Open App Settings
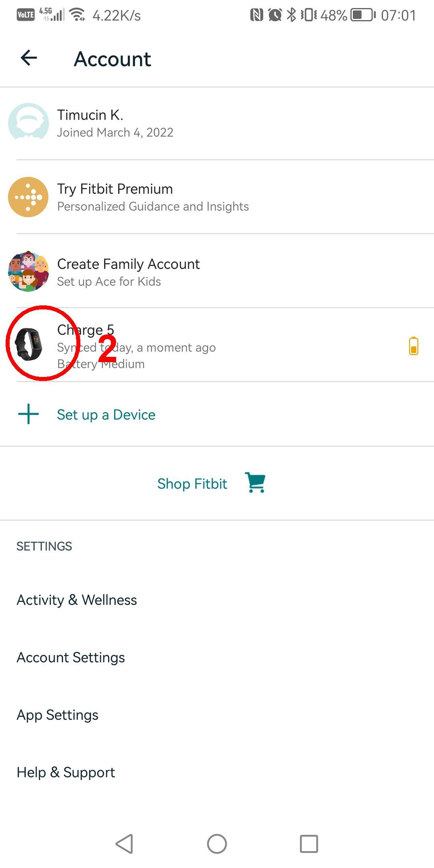434x868 pixels. pyautogui.click(x=57, y=715)
